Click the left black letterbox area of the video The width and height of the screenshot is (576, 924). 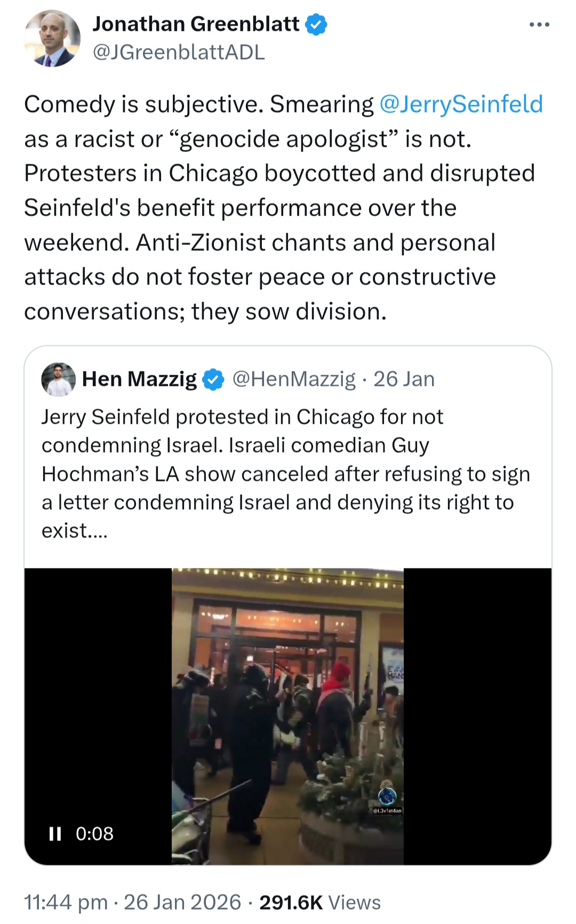98,694
